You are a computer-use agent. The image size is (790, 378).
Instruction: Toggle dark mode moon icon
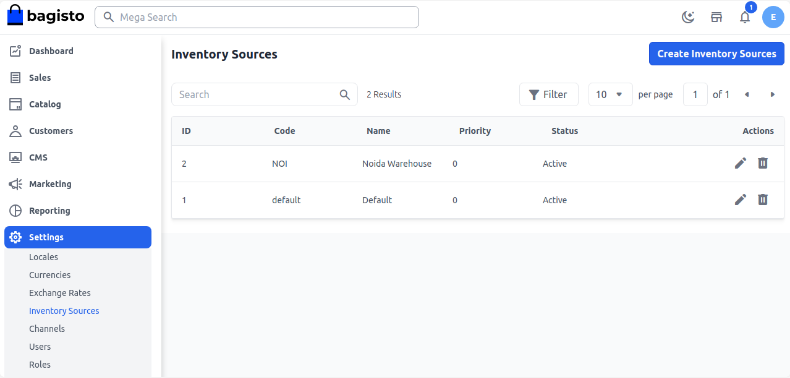[688, 17]
